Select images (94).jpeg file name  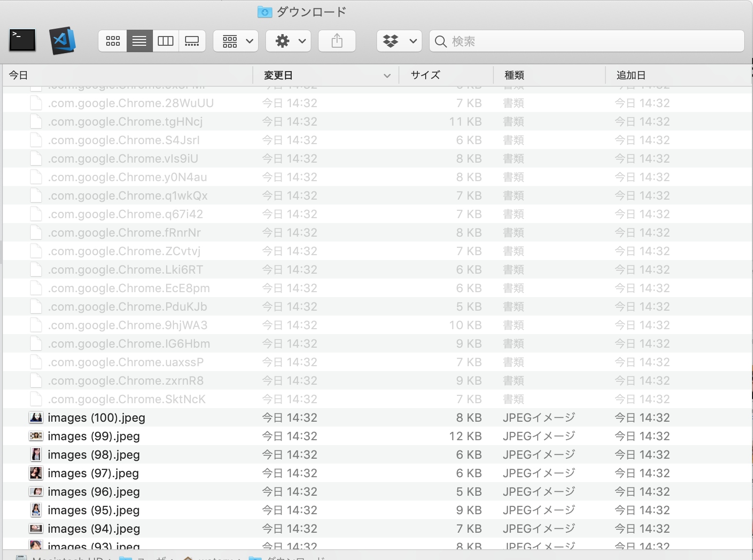[94, 529]
